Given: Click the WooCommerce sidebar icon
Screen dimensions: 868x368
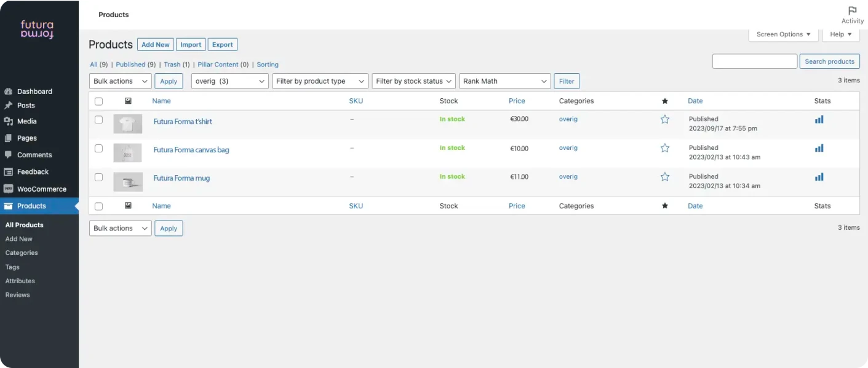Looking at the screenshot, I should pos(8,189).
